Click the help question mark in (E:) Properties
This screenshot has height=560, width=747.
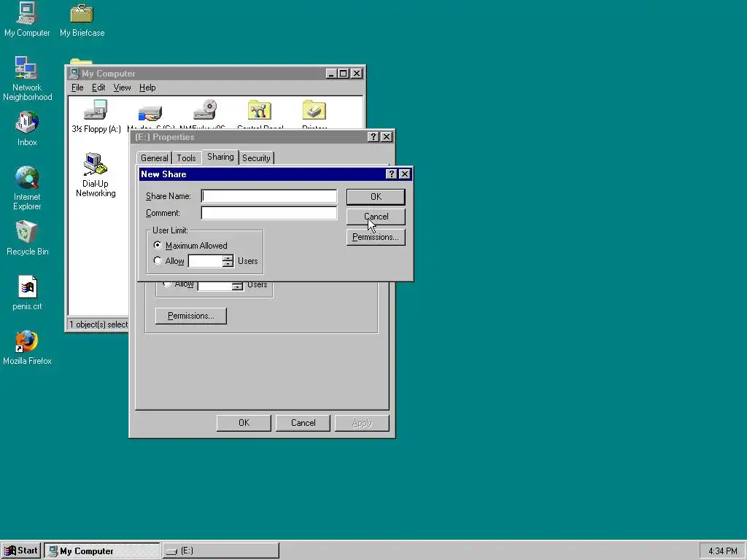click(373, 137)
